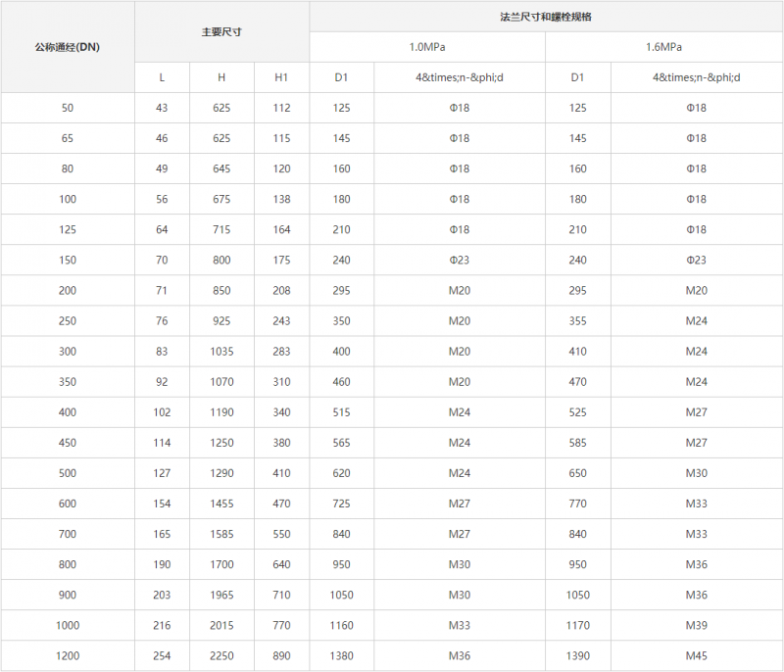Click H value 1035

point(221,352)
